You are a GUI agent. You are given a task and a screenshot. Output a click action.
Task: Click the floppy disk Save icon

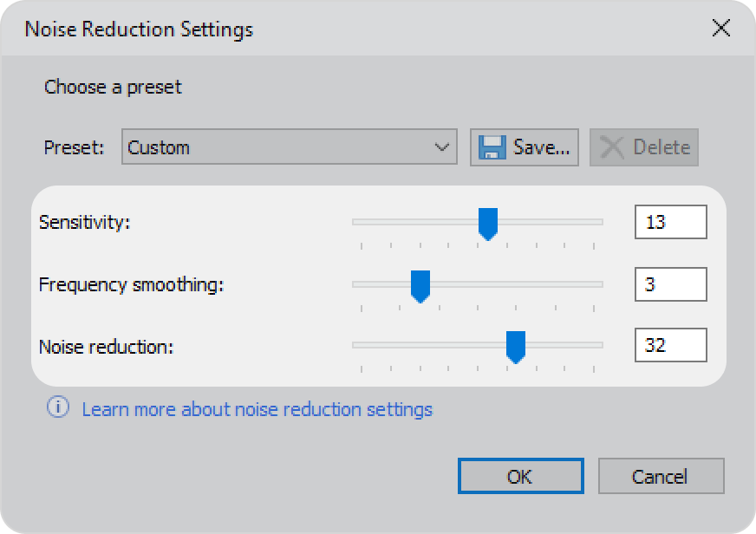[492, 147]
